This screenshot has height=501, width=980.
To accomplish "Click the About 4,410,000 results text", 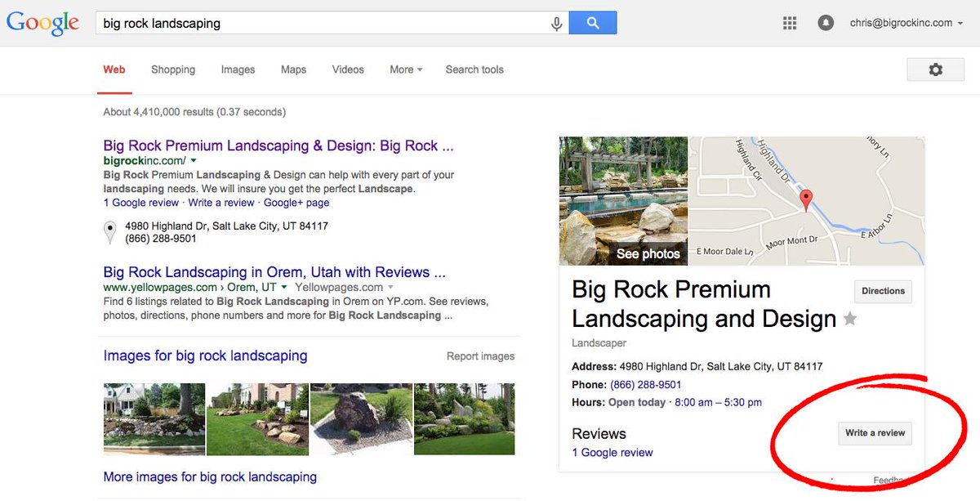I will 194,112.
